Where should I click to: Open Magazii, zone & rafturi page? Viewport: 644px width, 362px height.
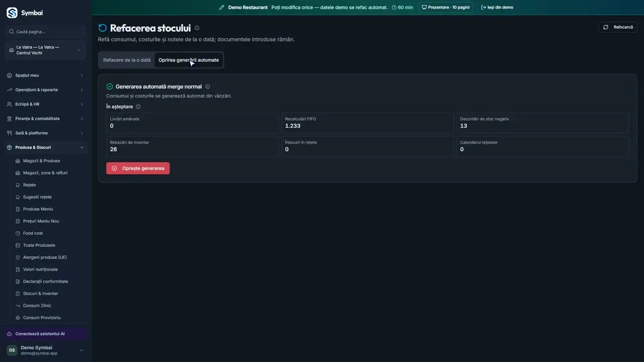coord(45,173)
